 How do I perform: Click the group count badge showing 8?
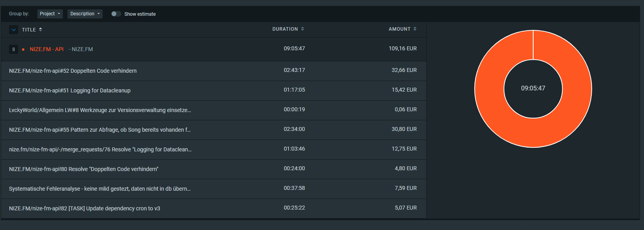13,50
